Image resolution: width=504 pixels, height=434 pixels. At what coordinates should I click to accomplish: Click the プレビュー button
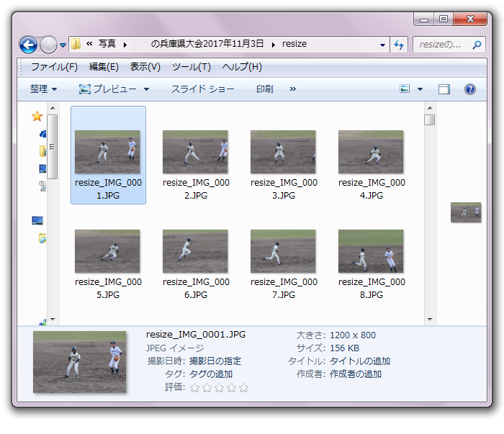pos(108,89)
